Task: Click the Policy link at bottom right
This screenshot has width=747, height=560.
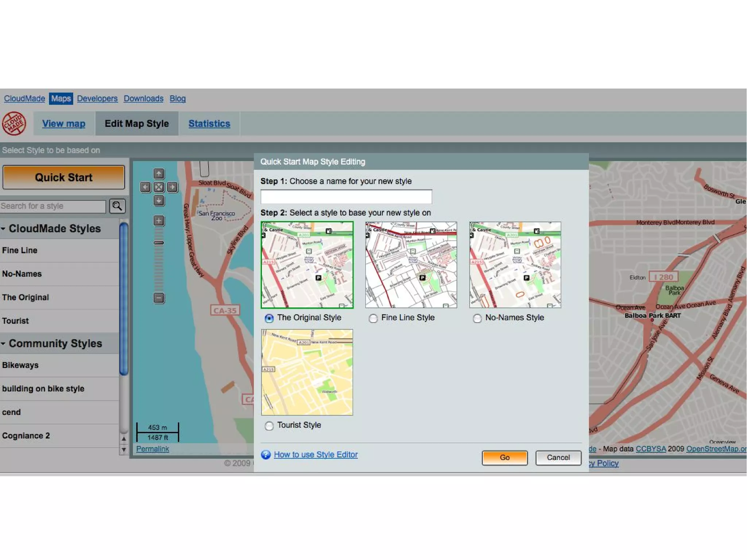Action: click(604, 463)
